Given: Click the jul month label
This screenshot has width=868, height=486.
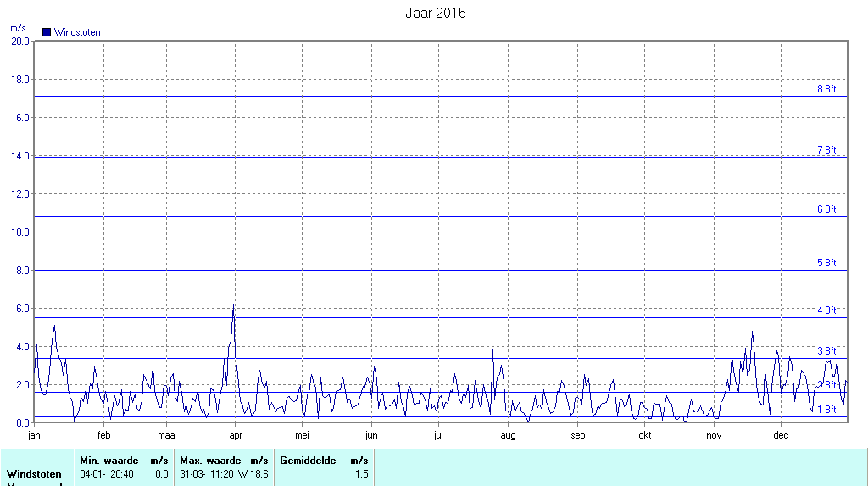Looking at the screenshot, I should [x=438, y=435].
